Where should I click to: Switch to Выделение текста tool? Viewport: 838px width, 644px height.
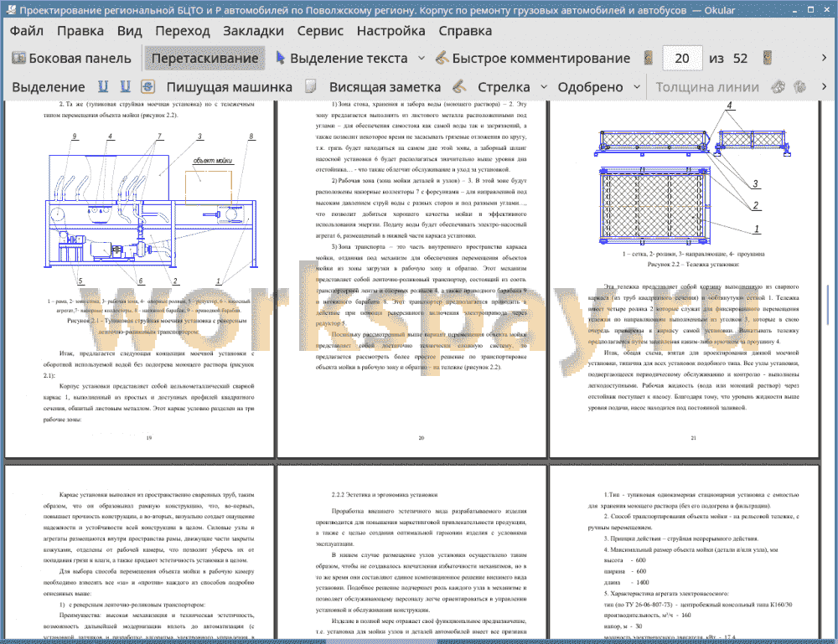pos(342,59)
